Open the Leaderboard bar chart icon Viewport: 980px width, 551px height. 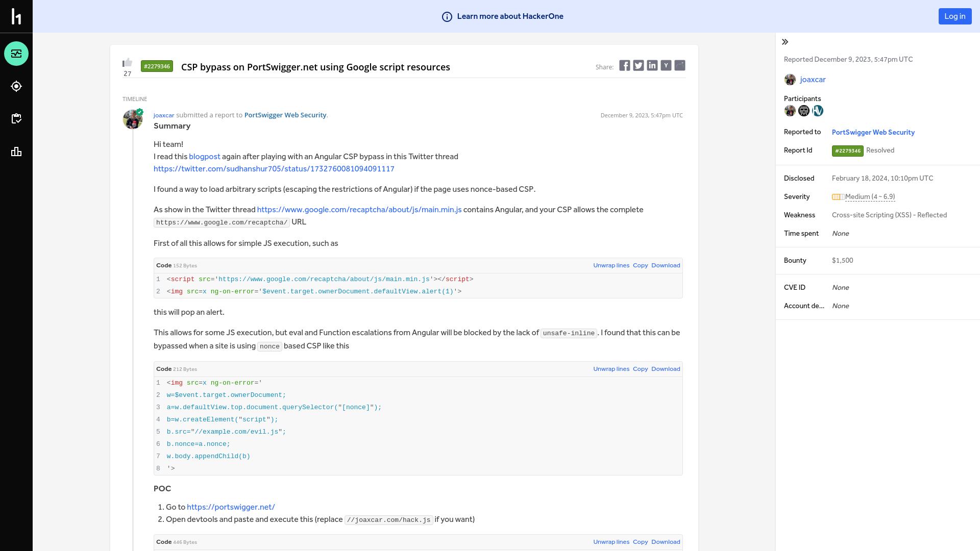(16, 152)
